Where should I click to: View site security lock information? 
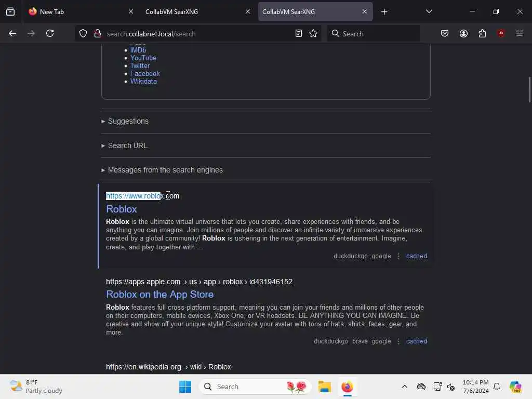(x=98, y=34)
